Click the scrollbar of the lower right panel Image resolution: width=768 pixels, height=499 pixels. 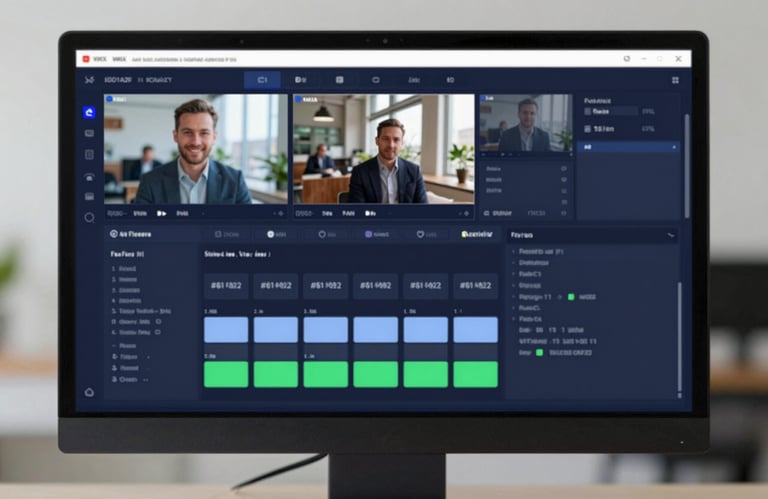coord(679,338)
